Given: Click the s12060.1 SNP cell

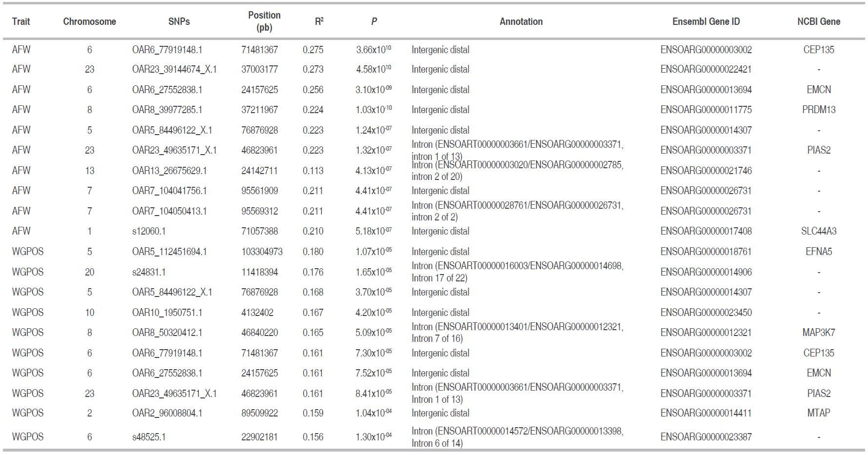Looking at the screenshot, I should point(149,231).
